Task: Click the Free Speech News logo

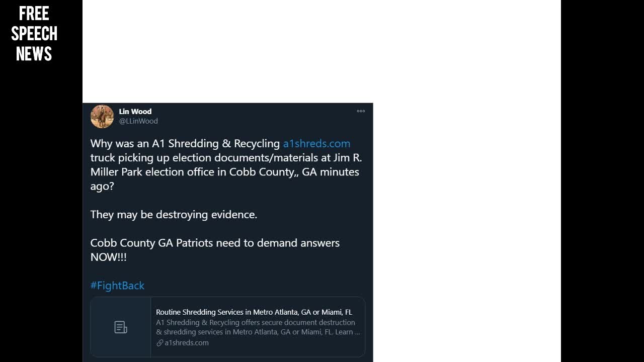Action: [34, 34]
